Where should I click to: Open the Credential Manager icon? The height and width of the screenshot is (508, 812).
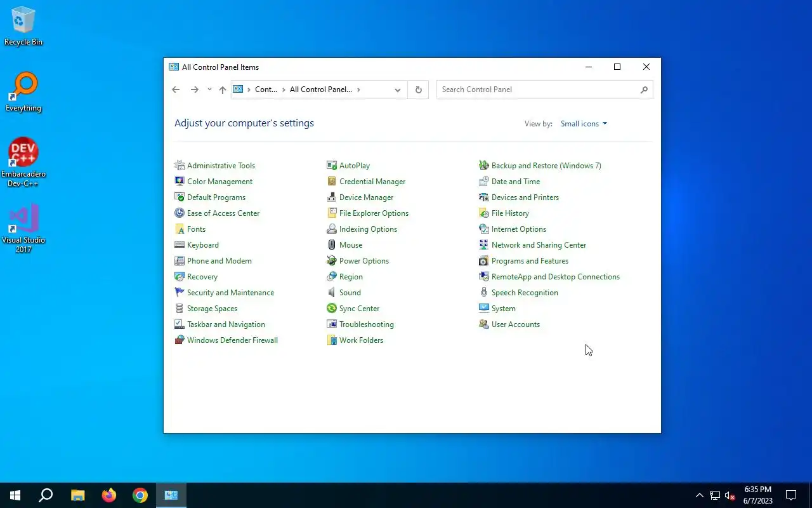click(332, 182)
